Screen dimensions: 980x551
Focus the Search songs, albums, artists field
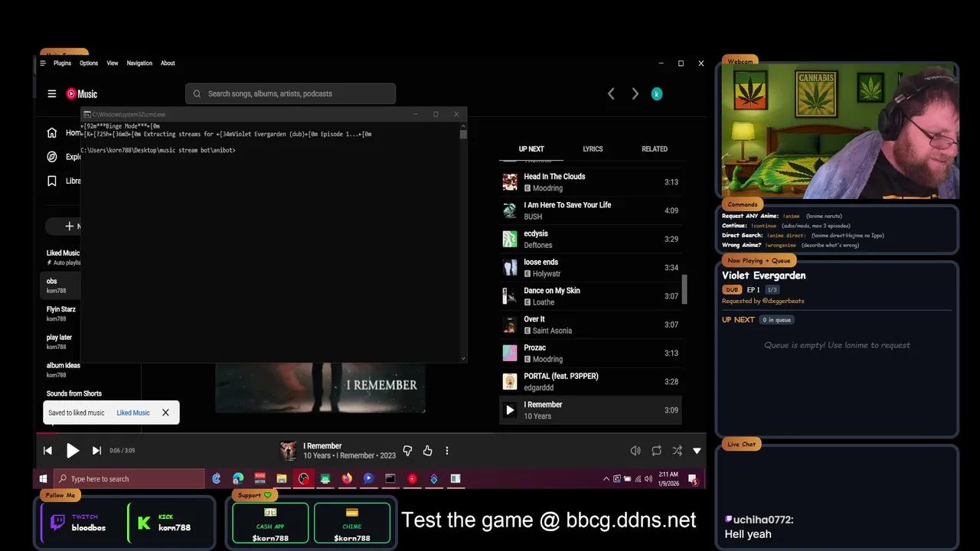(x=290, y=93)
